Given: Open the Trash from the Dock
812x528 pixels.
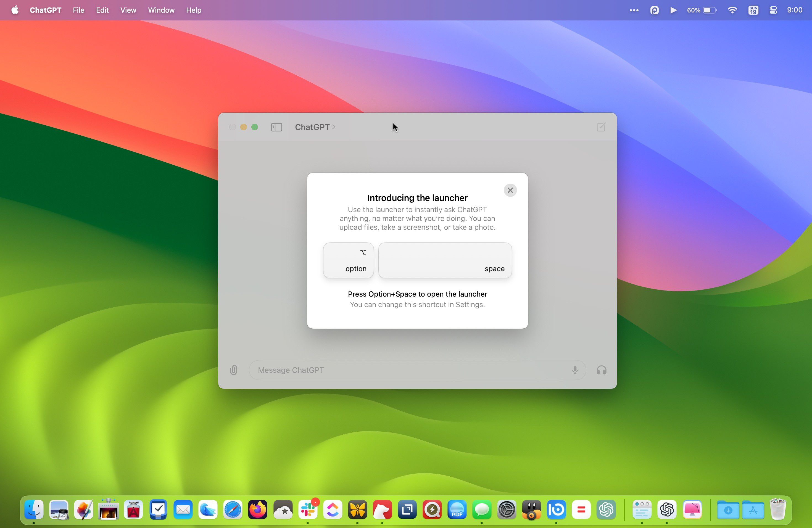Looking at the screenshot, I should tap(778, 509).
